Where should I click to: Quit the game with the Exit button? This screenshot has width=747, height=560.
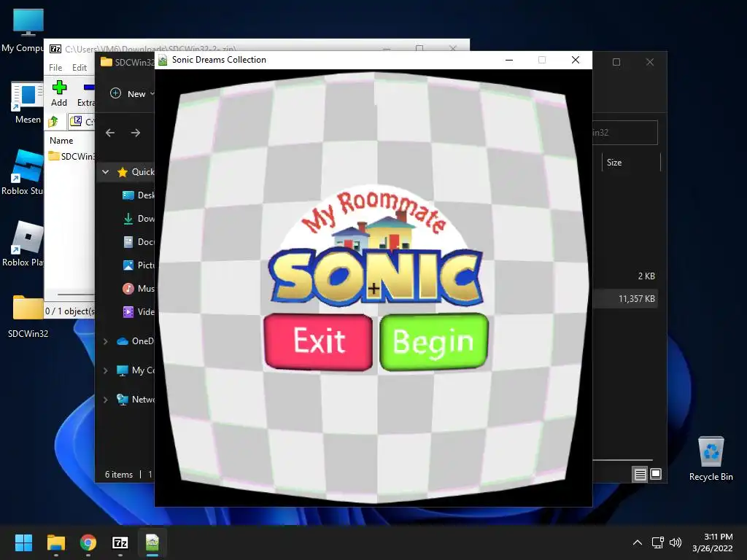tap(318, 341)
